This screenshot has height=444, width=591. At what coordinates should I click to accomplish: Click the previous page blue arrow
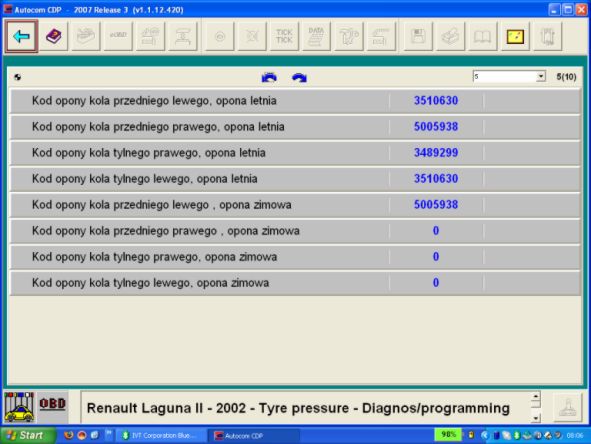(269, 77)
